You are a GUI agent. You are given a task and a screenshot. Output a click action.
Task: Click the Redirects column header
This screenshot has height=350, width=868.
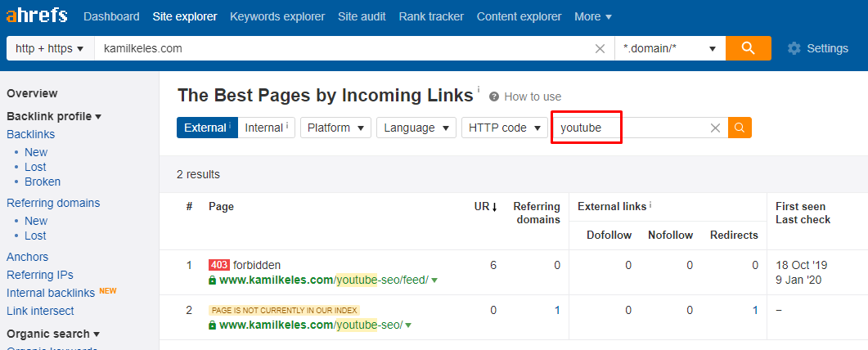[734, 235]
